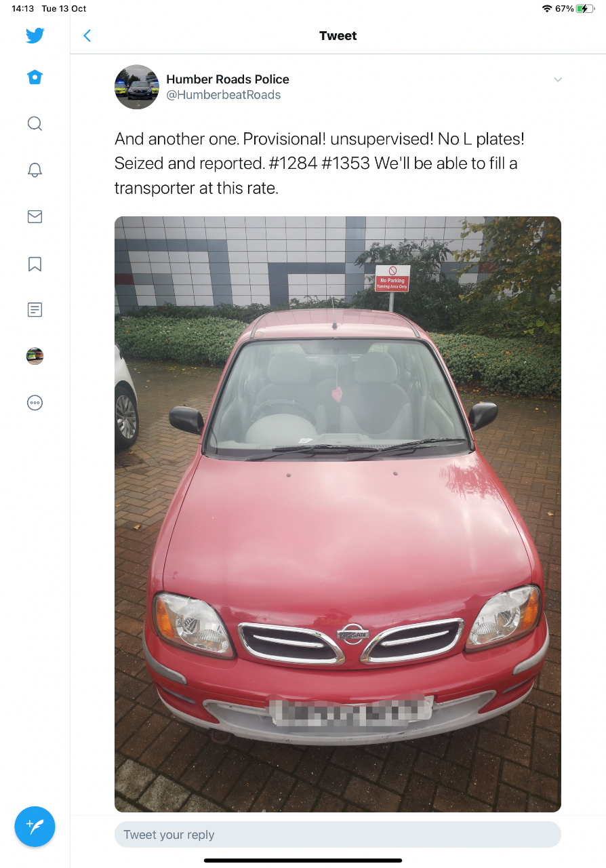
Task: Open the More options circle icon
Action: click(35, 403)
